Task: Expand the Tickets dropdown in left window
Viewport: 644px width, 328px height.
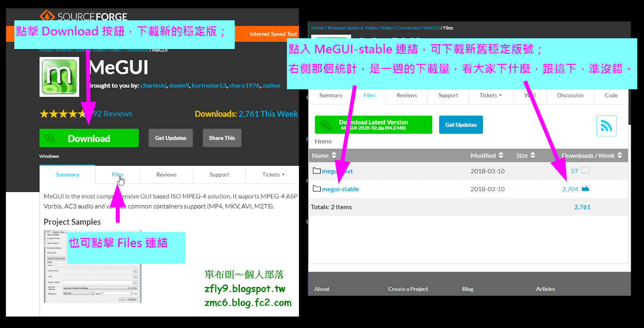Action: pos(273,175)
